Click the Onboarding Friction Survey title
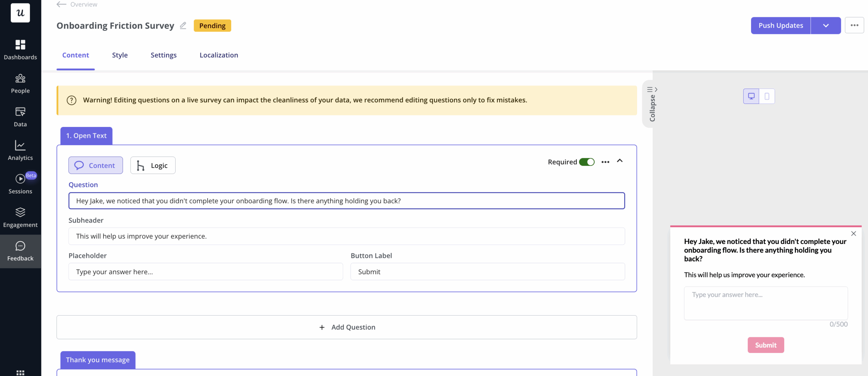Screen dimensions: 868x376 [x=115, y=25]
